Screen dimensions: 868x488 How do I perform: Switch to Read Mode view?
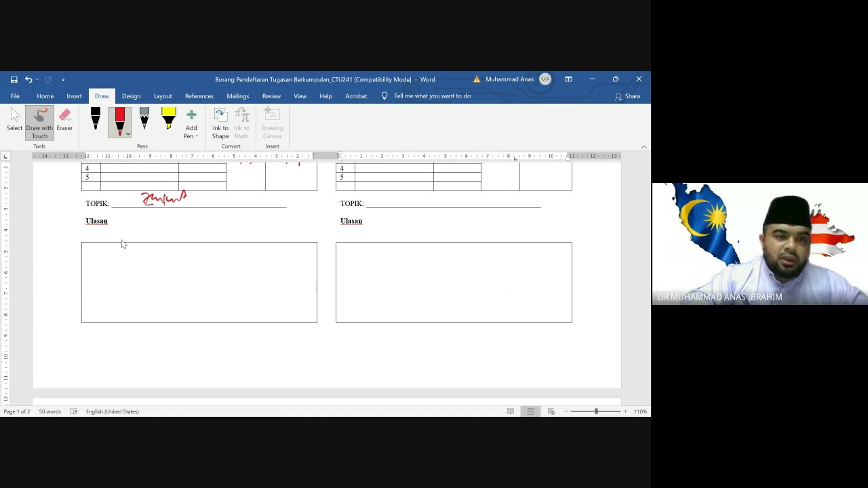(x=511, y=411)
